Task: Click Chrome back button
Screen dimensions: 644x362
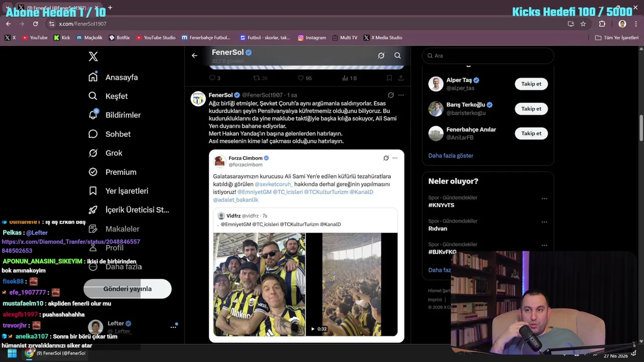Action: point(8,24)
